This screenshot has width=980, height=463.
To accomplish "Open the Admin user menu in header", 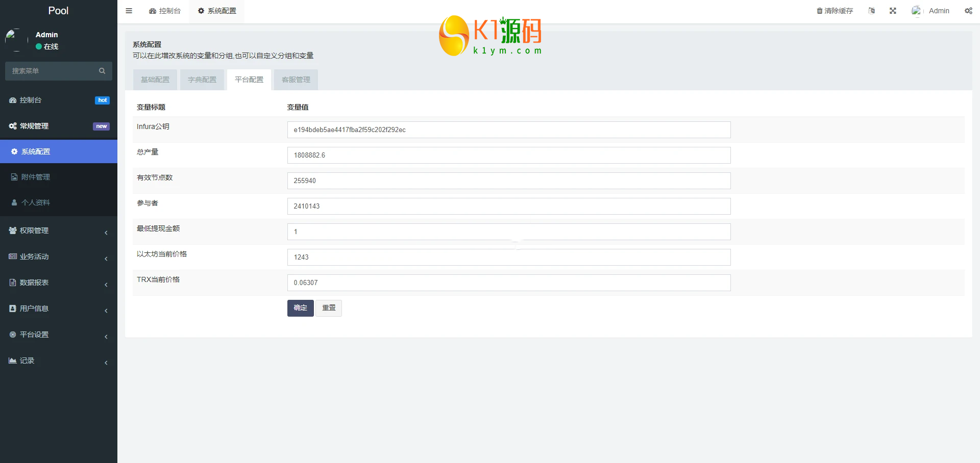I will click(x=930, y=11).
